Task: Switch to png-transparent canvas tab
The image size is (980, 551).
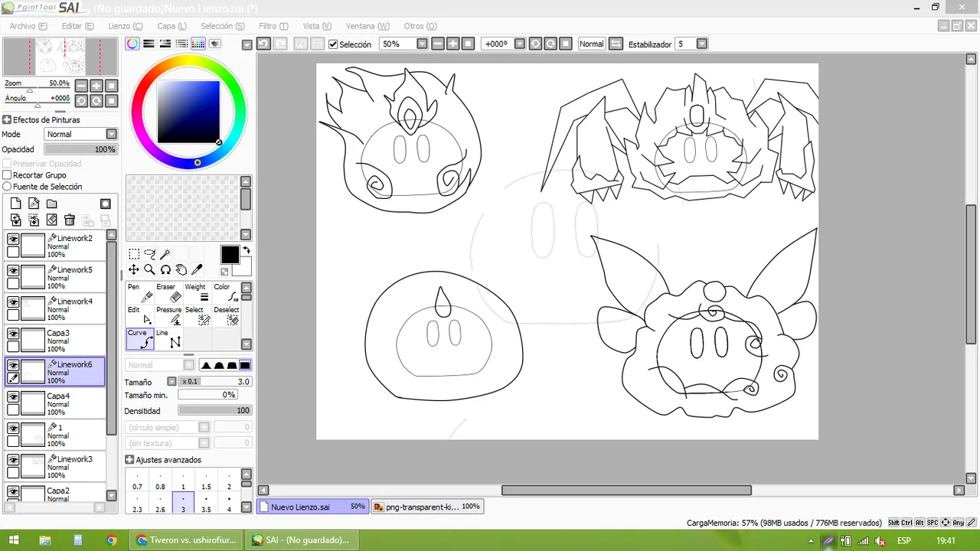Action: click(x=427, y=507)
